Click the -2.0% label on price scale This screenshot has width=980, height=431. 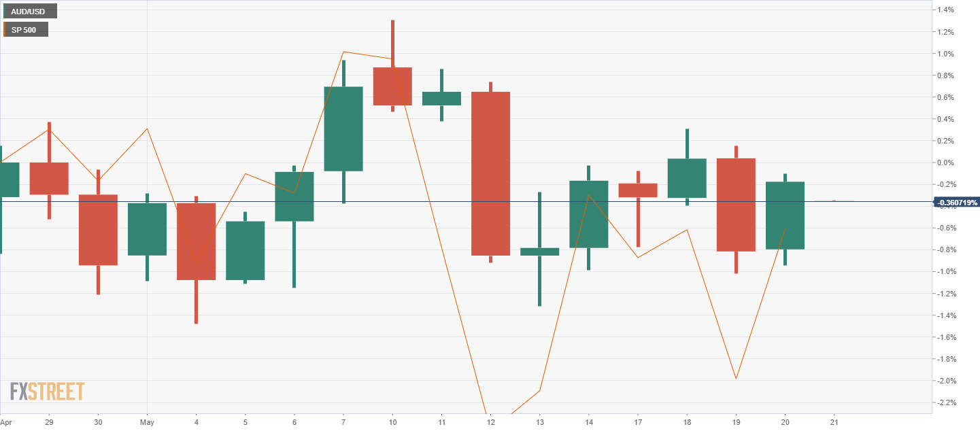(x=946, y=381)
